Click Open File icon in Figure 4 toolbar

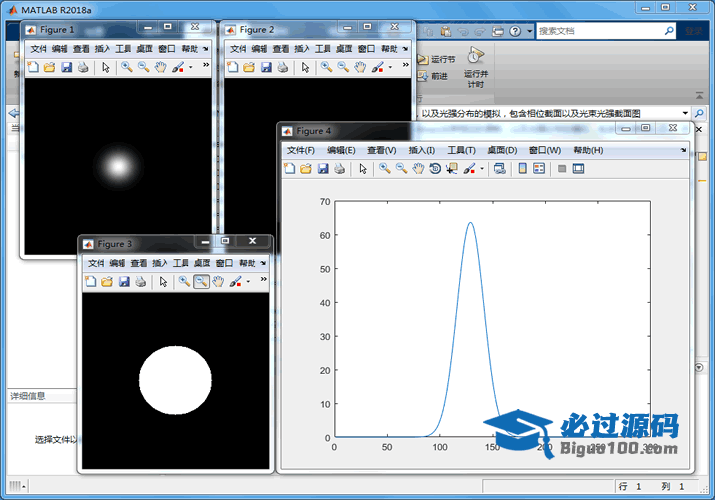[x=306, y=169]
